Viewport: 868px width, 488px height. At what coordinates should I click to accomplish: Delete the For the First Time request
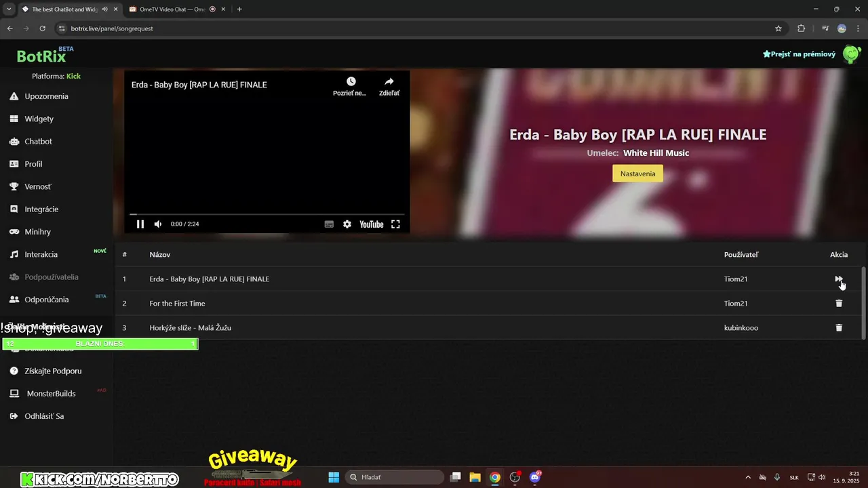click(x=839, y=303)
